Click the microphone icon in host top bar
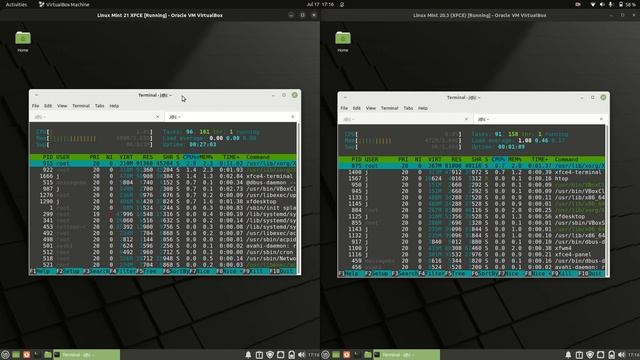The image size is (640, 360). pyautogui.click(x=611, y=4)
